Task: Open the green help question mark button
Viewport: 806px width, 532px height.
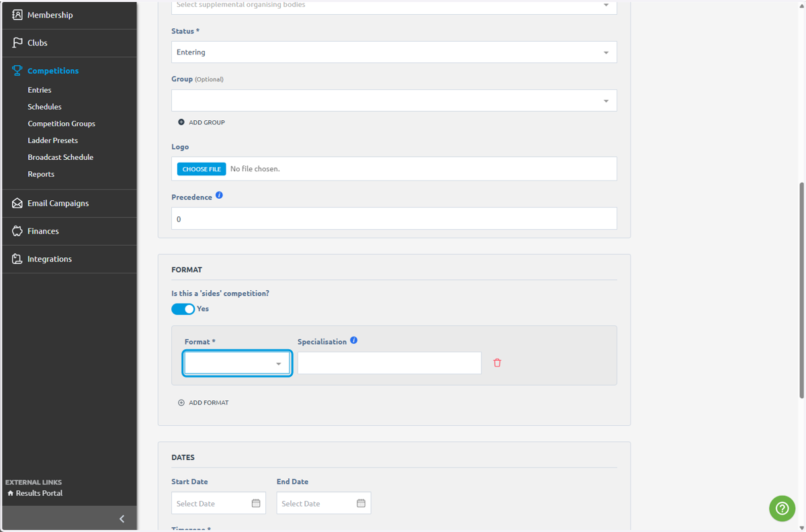Action: [782, 508]
